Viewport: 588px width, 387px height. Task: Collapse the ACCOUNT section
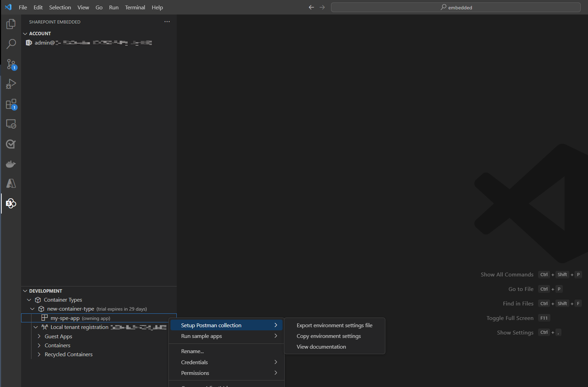(x=25, y=33)
